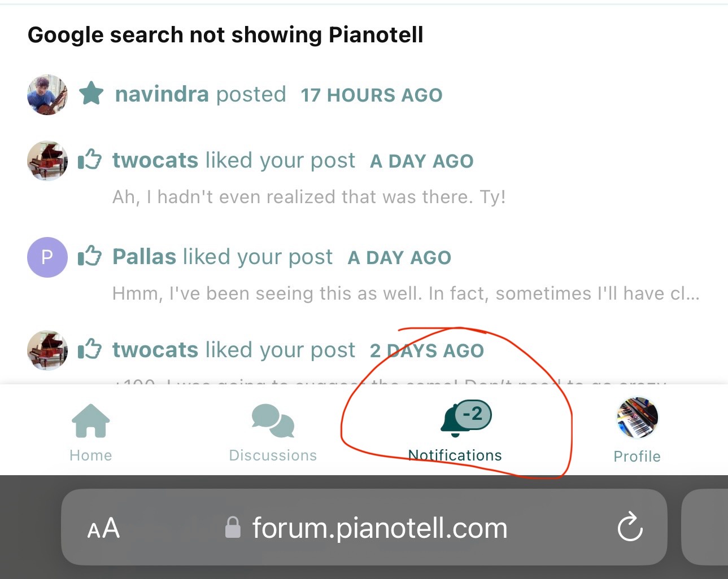The width and height of the screenshot is (728, 579).
Task: Select the Discussions tab label
Action: click(273, 455)
